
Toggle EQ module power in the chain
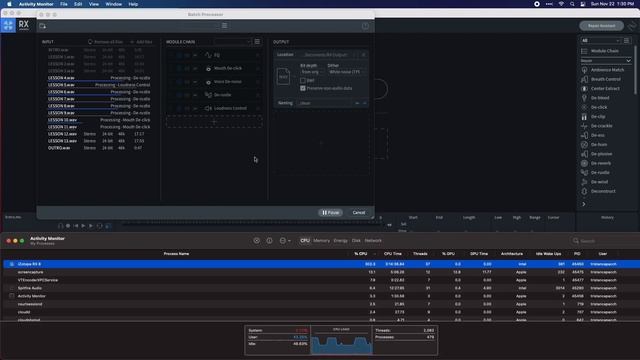[179, 55]
